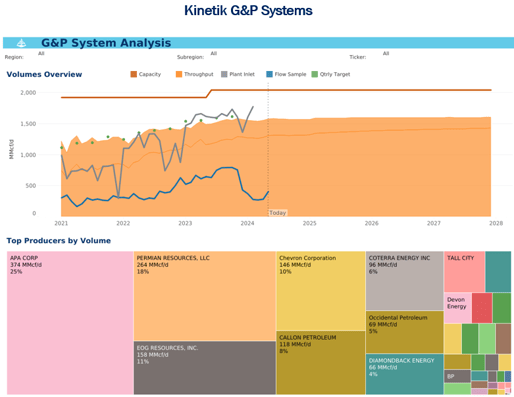Click the Tall City treemap tile
Image resolution: width=514 pixels, height=397 pixels.
(464, 272)
